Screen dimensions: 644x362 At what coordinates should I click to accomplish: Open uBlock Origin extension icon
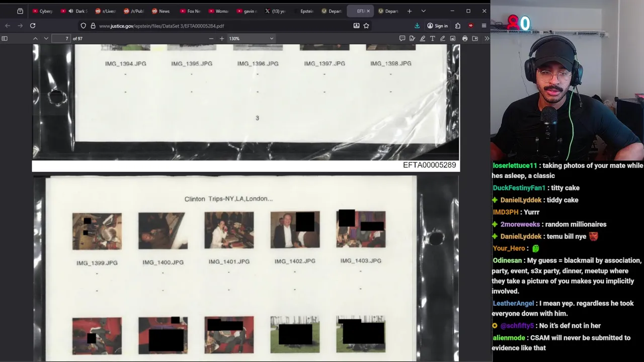pyautogui.click(x=470, y=26)
